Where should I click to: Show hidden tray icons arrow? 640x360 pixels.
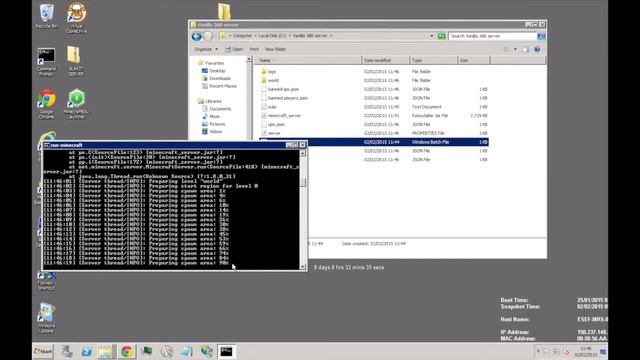pyautogui.click(x=538, y=351)
